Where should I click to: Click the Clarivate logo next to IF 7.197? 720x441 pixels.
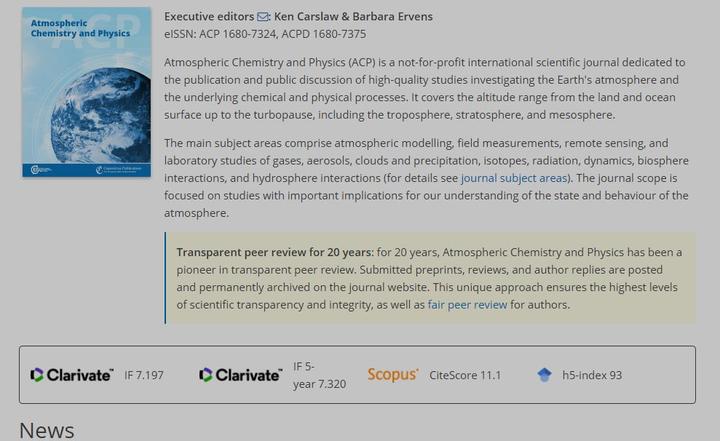tap(71, 375)
